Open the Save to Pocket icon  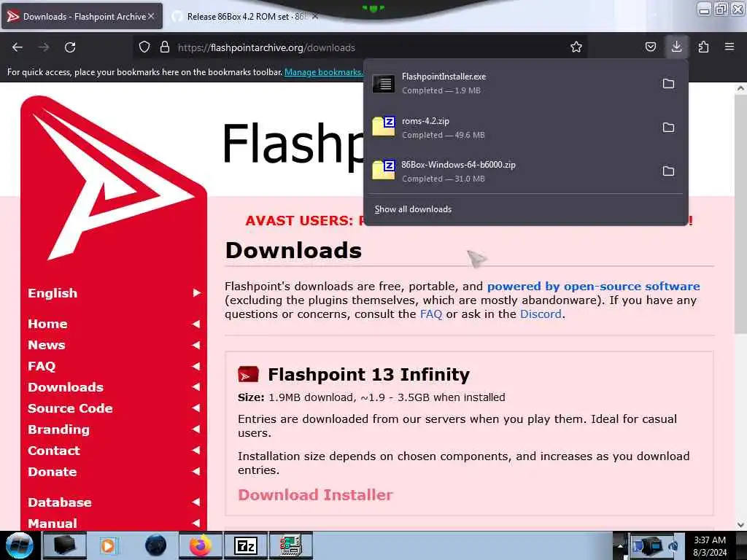pos(650,47)
